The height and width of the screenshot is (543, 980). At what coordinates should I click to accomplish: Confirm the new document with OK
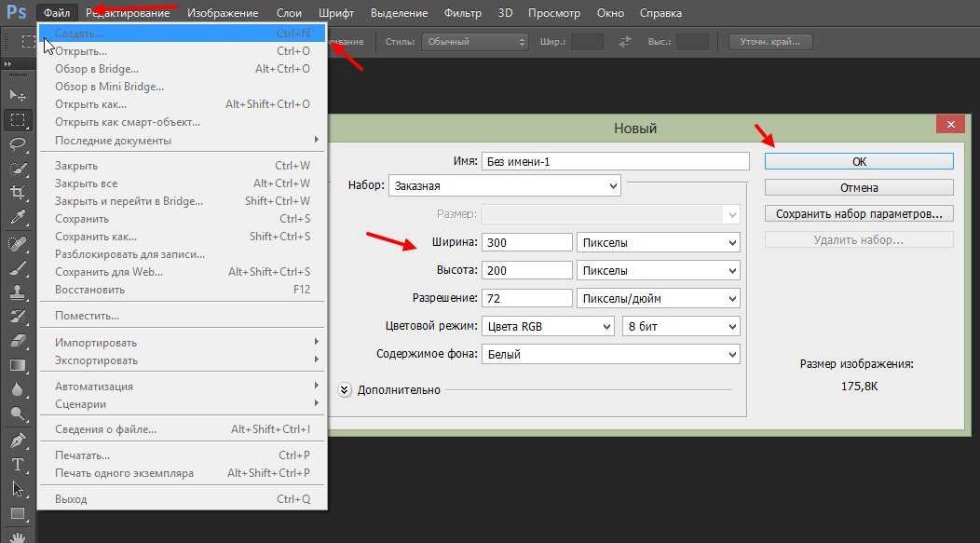(860, 161)
